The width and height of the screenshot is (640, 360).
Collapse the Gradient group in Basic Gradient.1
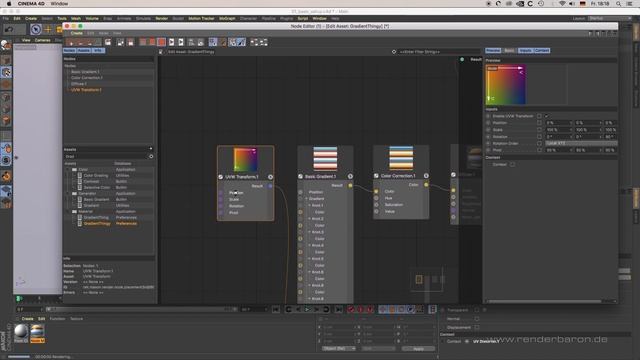tap(306, 199)
